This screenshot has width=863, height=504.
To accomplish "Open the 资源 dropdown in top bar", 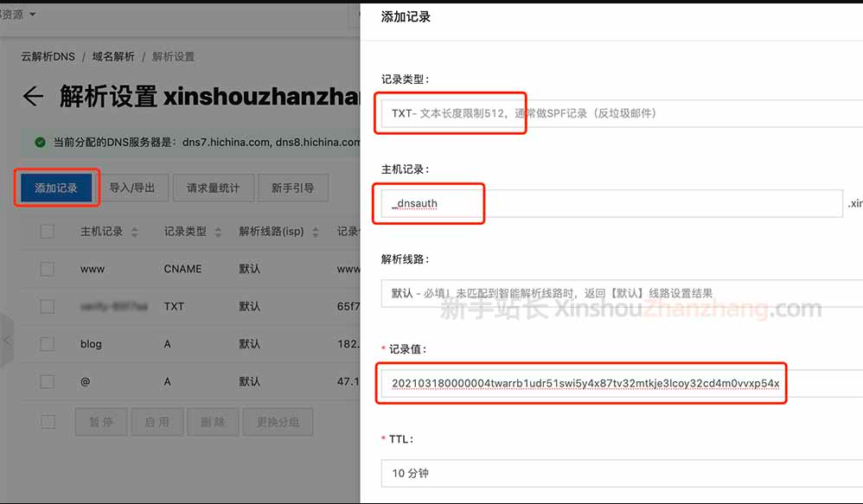I will [19, 15].
